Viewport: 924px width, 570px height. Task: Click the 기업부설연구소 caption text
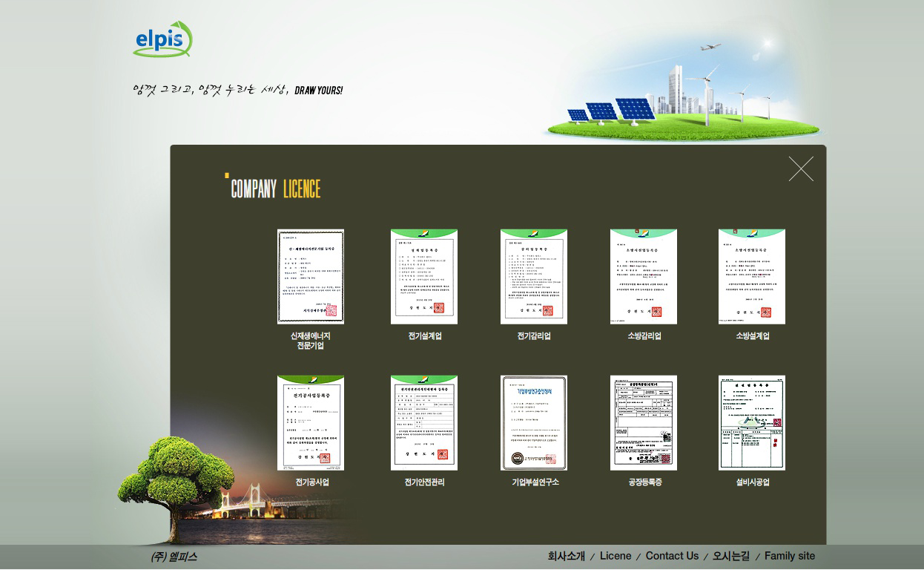(x=535, y=482)
